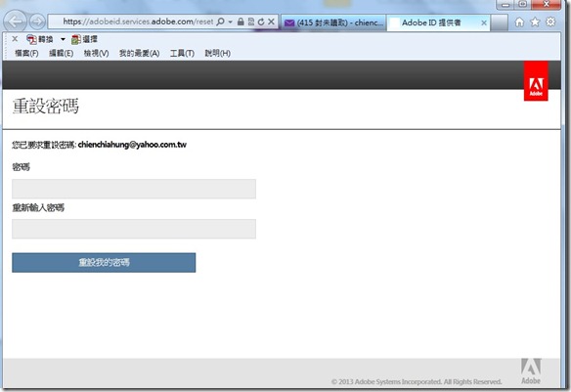
Task: Open the search magnifier in address bar
Action: (x=220, y=22)
